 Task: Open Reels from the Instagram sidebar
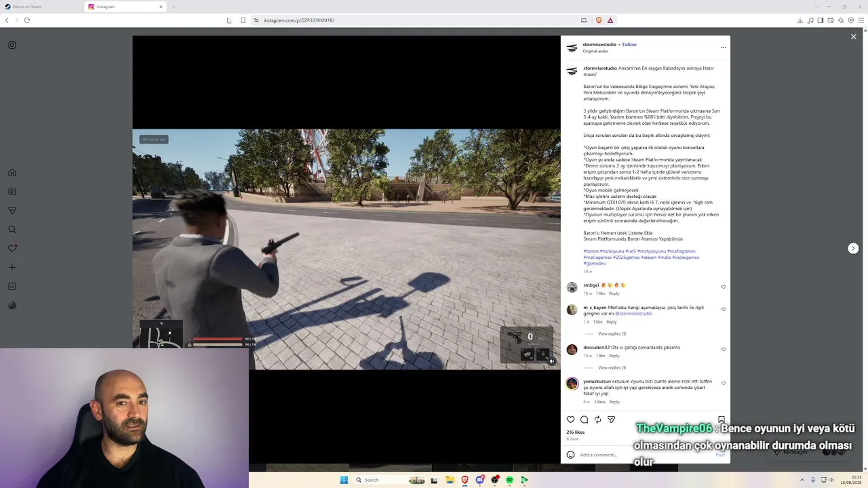(x=12, y=191)
